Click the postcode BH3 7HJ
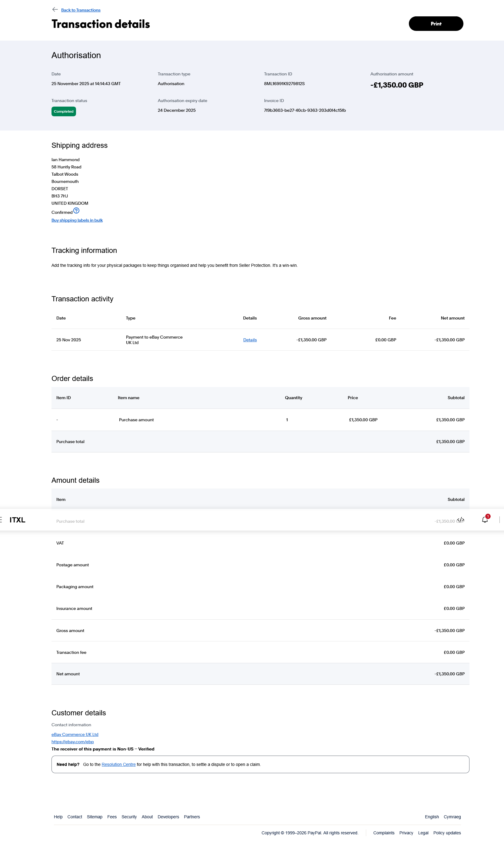The width and height of the screenshot is (504, 851). click(x=60, y=196)
